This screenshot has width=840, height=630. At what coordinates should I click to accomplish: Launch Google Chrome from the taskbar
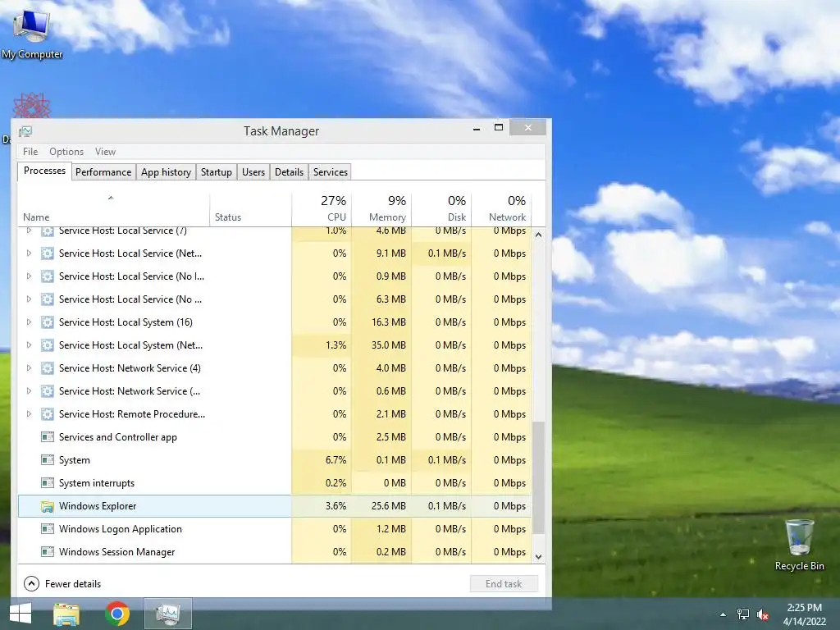coord(117,614)
